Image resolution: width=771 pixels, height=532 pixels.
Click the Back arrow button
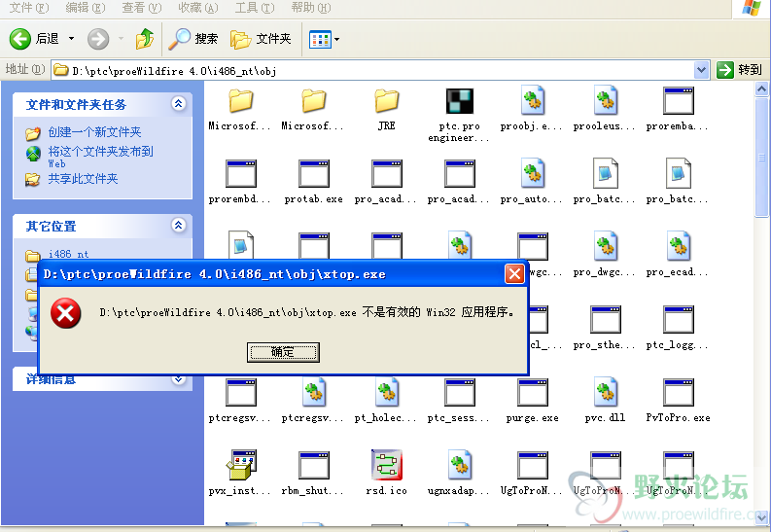coord(20,39)
